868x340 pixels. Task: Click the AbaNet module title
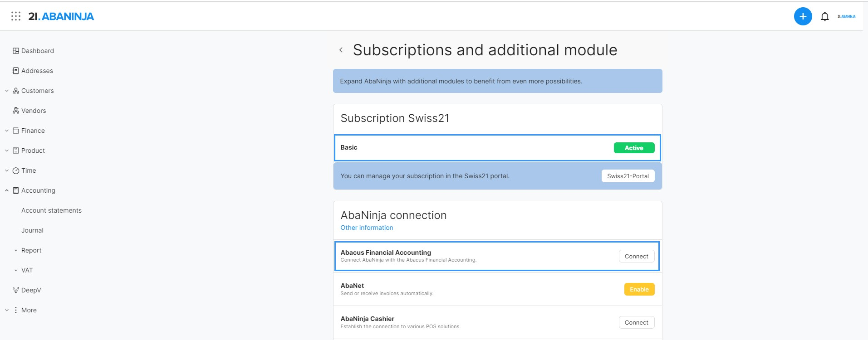tap(352, 286)
